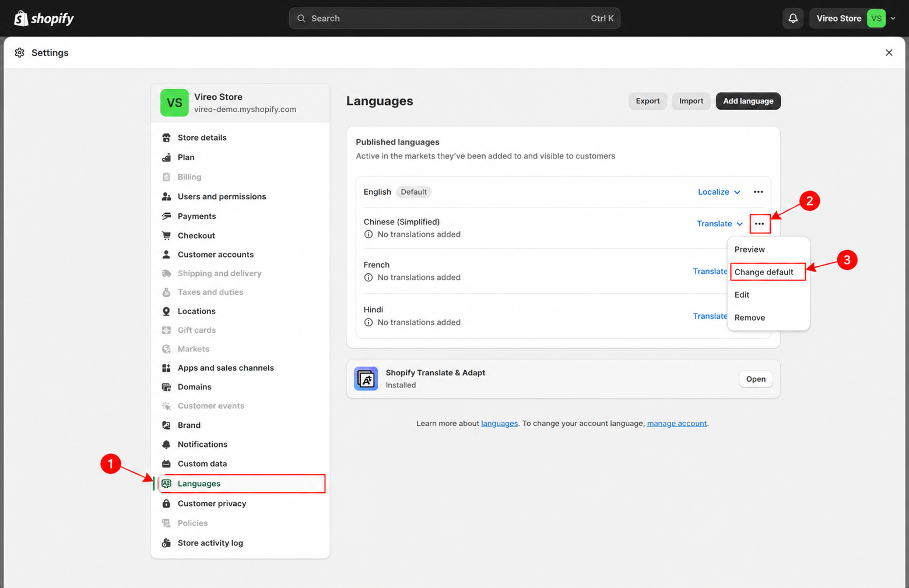
Task: Focus the Search input field
Action: click(x=454, y=19)
